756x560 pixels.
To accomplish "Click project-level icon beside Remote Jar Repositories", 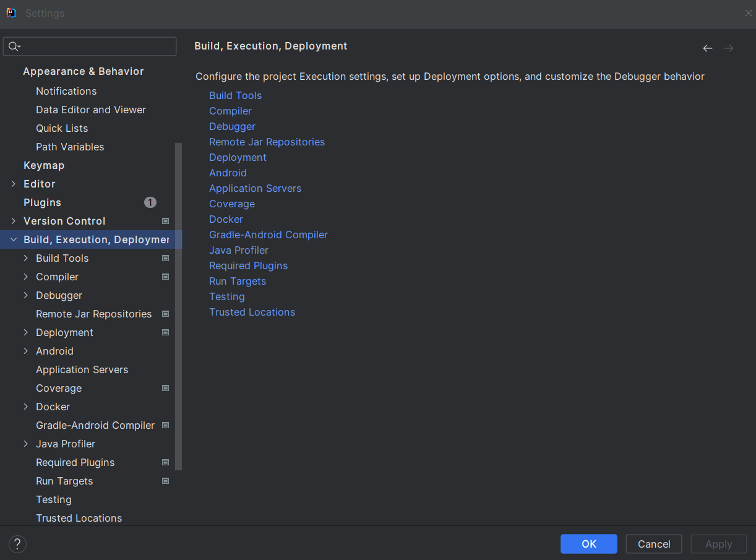I will (x=165, y=314).
